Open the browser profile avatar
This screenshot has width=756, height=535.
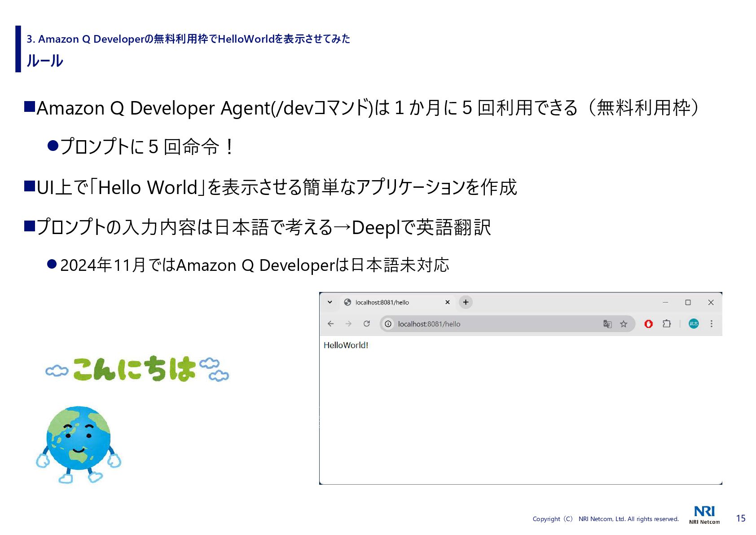pyautogui.click(x=694, y=323)
